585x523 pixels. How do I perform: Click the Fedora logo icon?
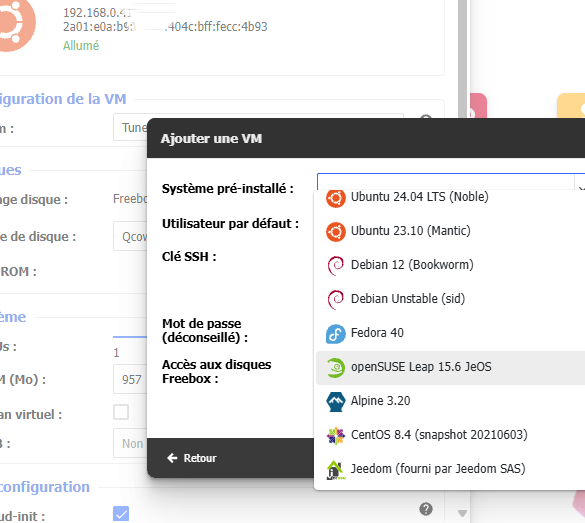(335, 333)
